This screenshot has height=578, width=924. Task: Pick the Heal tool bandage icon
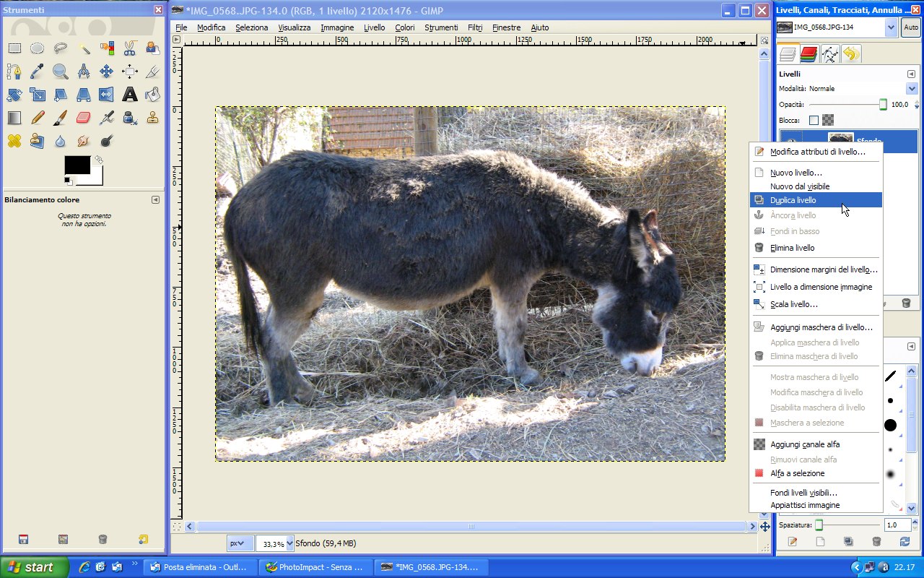14,140
